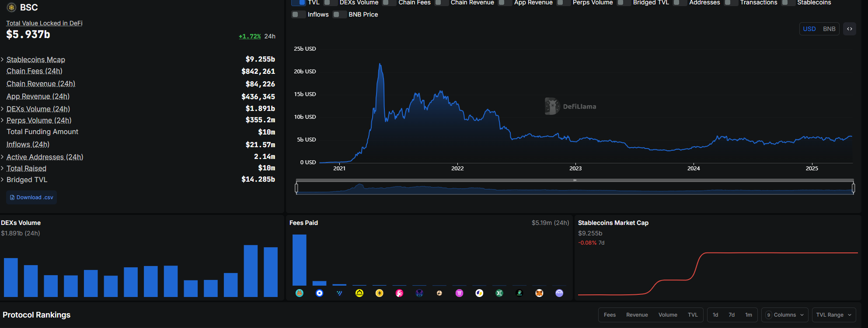Click the blue square-in-circle protocol icon in Fees Paid

pos(319,293)
